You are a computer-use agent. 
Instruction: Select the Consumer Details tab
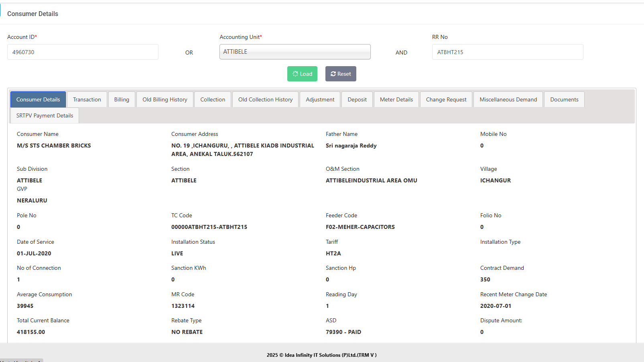point(38,99)
